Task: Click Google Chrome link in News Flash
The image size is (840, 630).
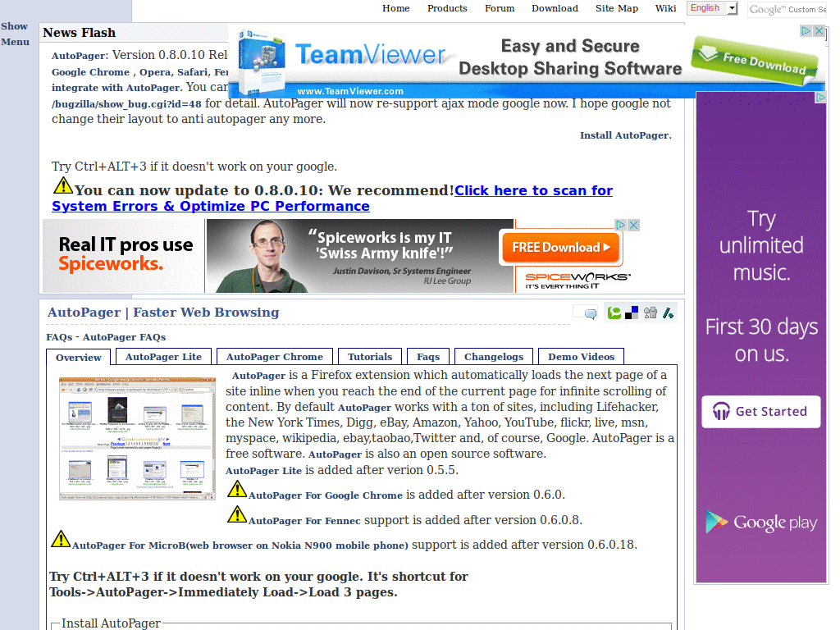Action: click(90, 72)
